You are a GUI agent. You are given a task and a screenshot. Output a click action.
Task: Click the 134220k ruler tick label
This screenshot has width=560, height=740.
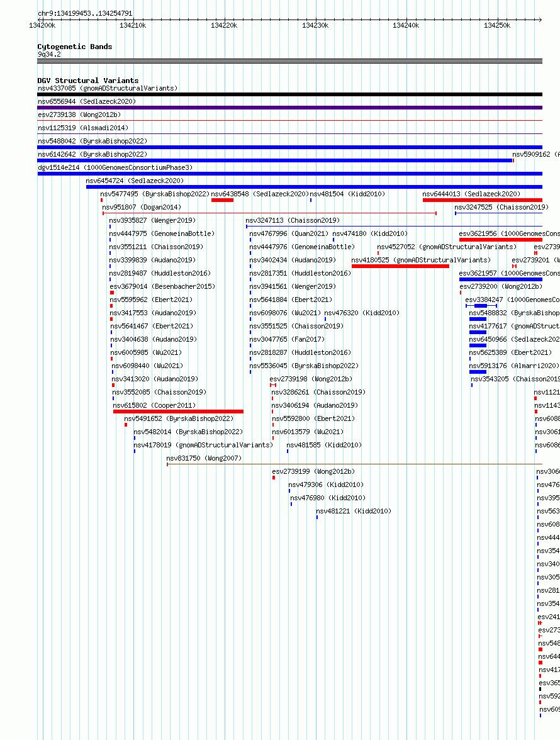(x=224, y=25)
